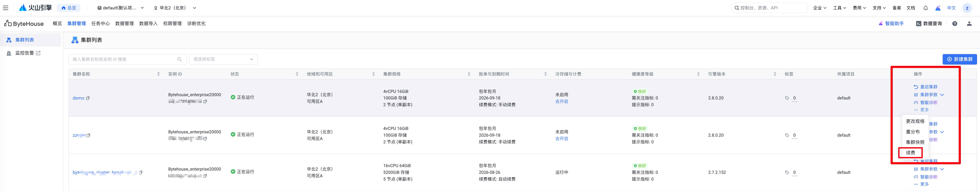The image size is (980, 191).
Task: Click the 新建集群 button
Action: pos(960,59)
